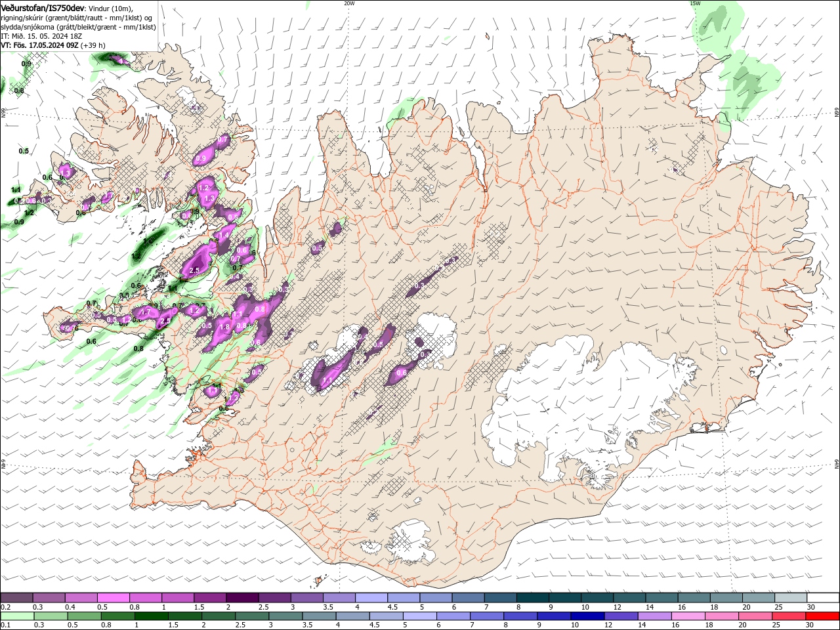This screenshot has width=840, height=630.
Task: Pick deep blue lower swatch starting at 10
Action: coord(587,616)
